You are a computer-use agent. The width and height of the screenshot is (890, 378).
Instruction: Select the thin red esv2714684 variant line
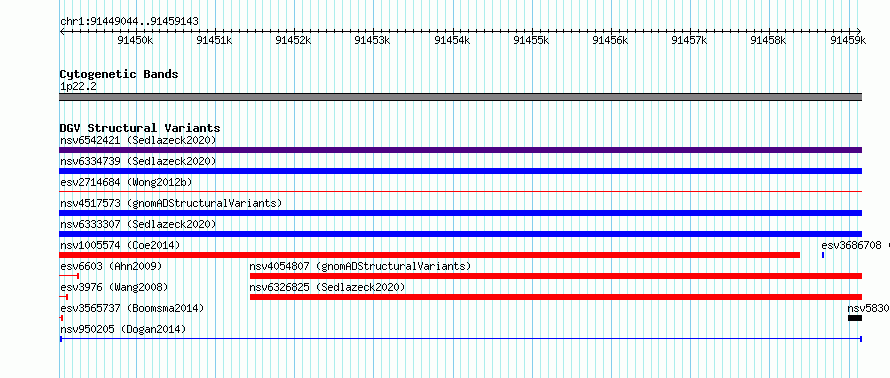point(461,192)
